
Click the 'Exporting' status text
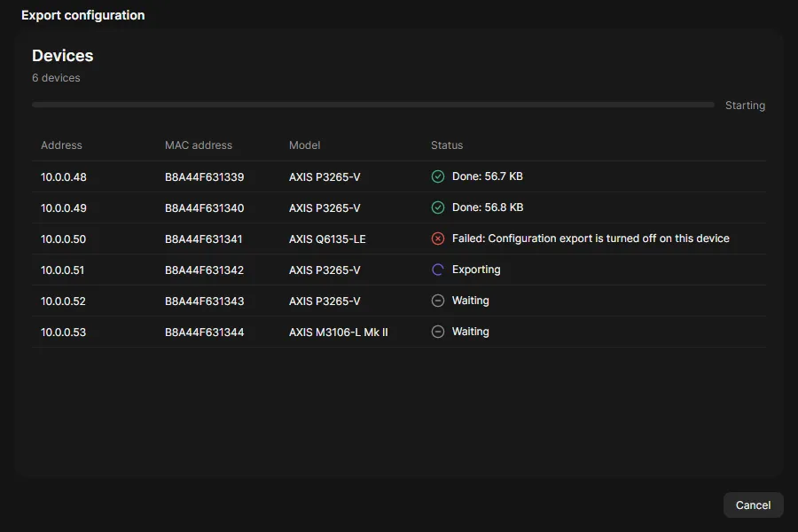[x=476, y=270]
